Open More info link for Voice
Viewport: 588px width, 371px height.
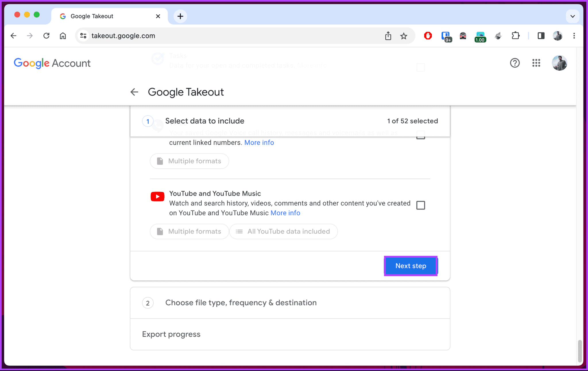pyautogui.click(x=259, y=143)
